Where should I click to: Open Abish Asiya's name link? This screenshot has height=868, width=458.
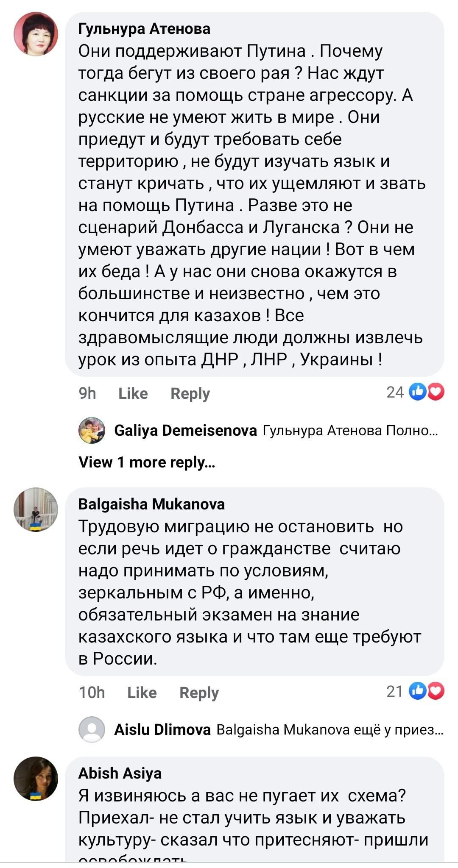point(120,773)
